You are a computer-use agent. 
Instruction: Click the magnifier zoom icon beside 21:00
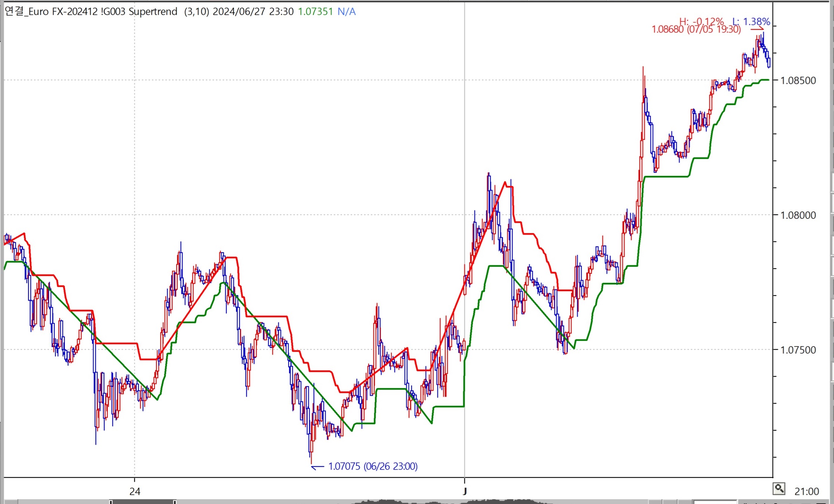[x=779, y=489]
